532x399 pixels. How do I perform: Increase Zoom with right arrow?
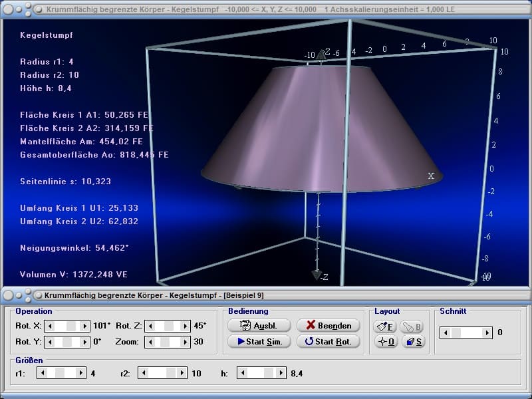pyautogui.click(x=185, y=342)
